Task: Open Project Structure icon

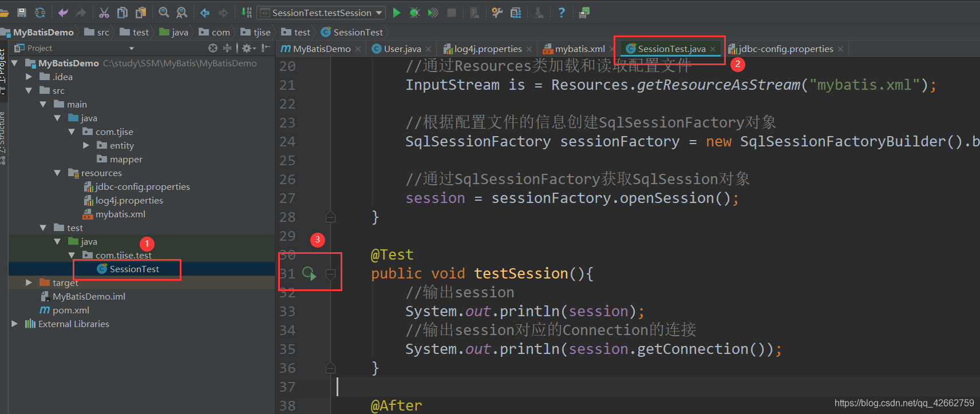Action: click(516, 13)
